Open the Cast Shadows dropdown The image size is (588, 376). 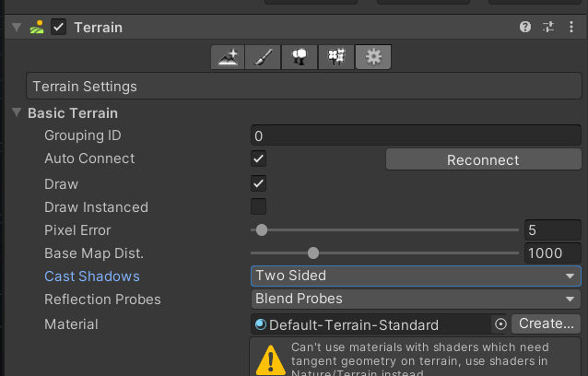[416, 276]
